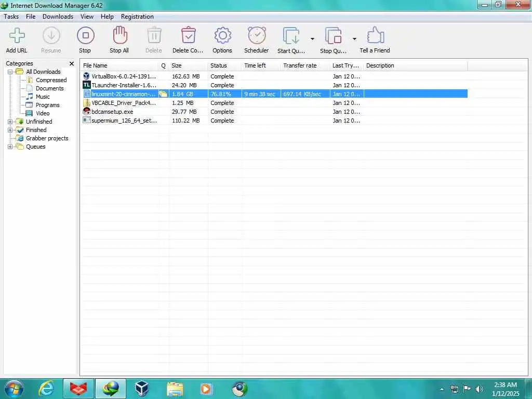Expand the Finished tree node
Screen dimensions: 532x399
coord(10,130)
